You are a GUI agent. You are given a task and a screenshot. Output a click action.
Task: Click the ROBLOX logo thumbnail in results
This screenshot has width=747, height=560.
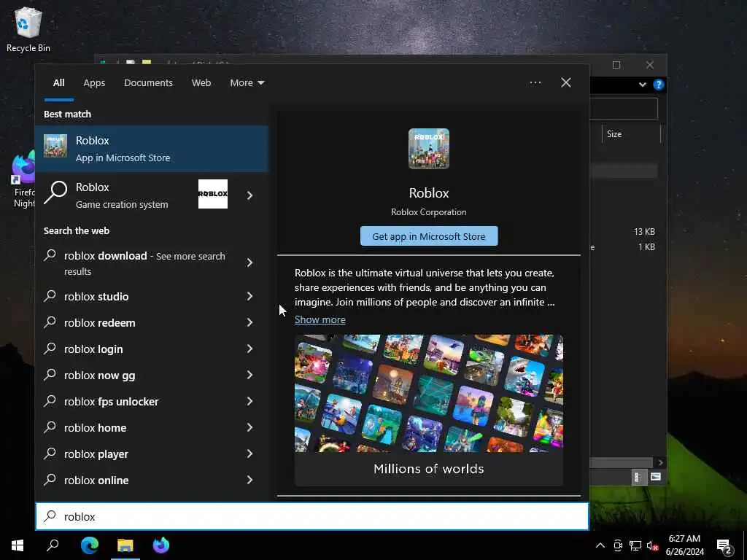pos(213,194)
